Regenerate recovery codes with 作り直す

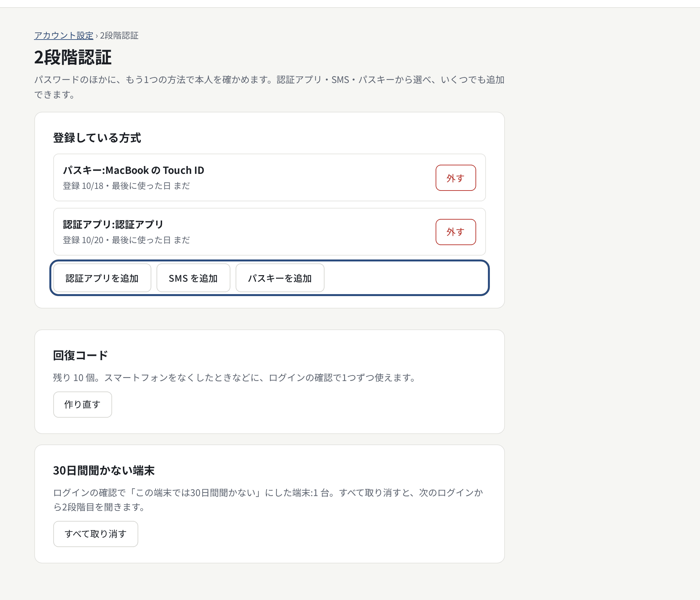82,404
